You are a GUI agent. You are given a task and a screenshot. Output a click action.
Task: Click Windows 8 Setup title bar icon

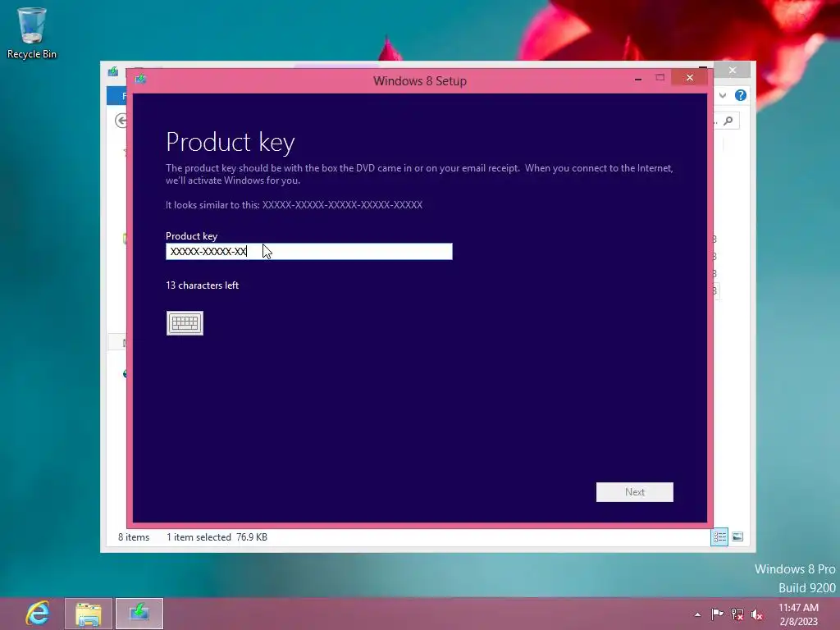[x=141, y=80]
